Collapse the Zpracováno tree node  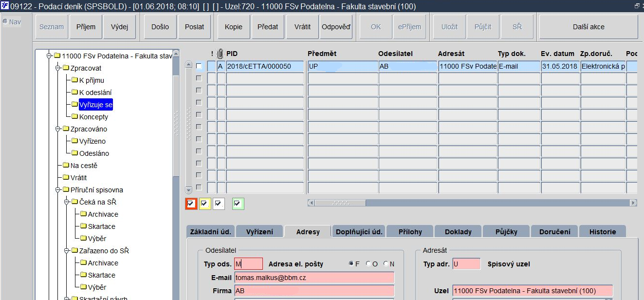57,129
